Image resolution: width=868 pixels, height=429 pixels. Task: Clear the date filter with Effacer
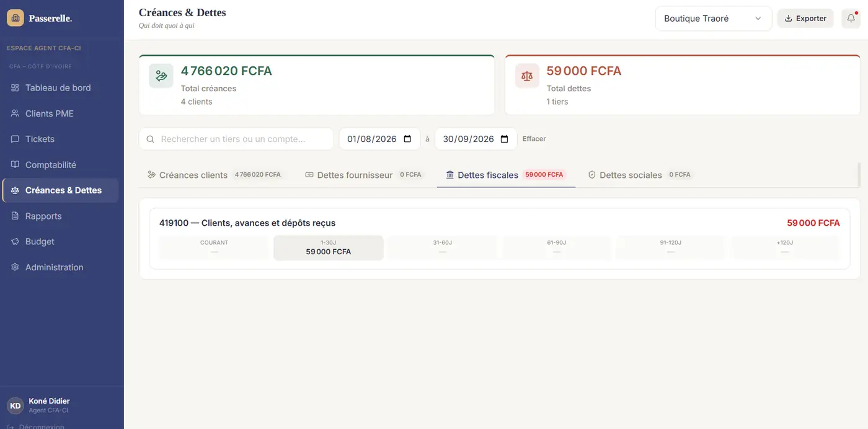point(534,139)
